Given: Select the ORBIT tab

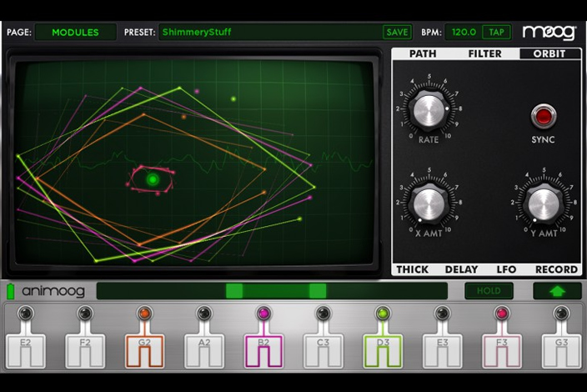Looking at the screenshot, I should coord(549,54).
